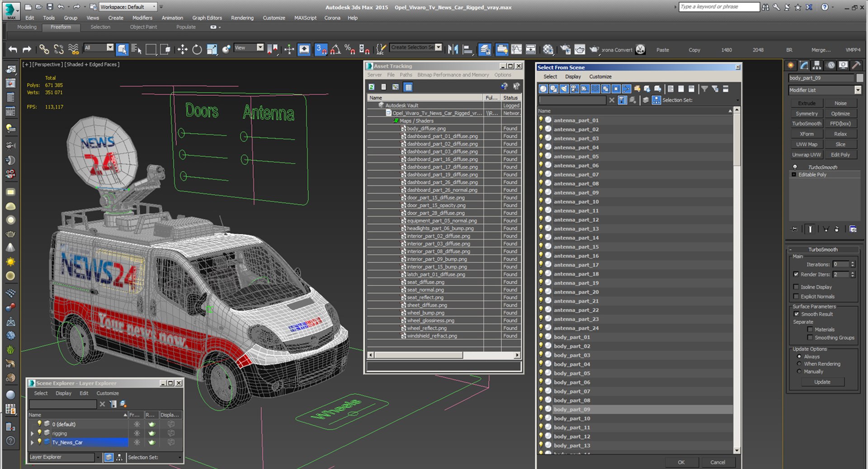Pin the modifier stack icon
This screenshot has height=469, width=868.
794,229
